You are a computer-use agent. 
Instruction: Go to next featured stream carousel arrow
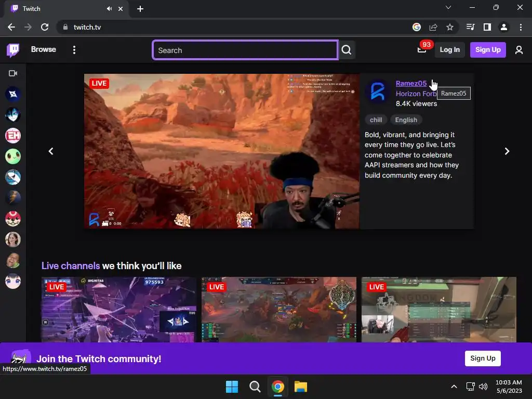pyautogui.click(x=507, y=151)
